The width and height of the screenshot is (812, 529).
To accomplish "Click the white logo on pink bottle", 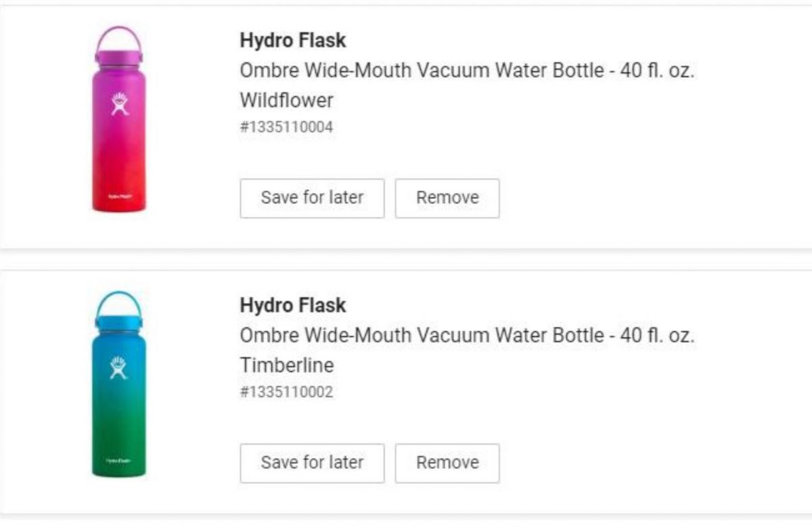I will point(120,104).
